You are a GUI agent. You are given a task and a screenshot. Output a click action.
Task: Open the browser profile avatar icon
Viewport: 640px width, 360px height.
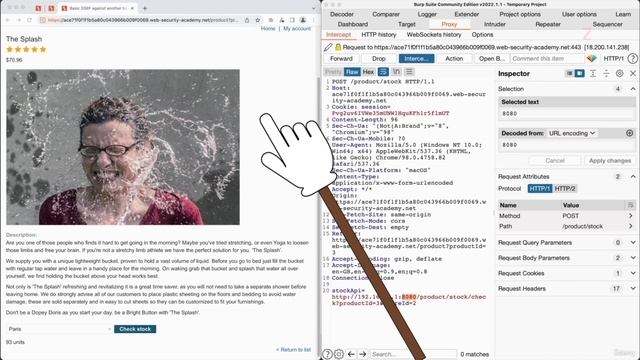pos(303,20)
